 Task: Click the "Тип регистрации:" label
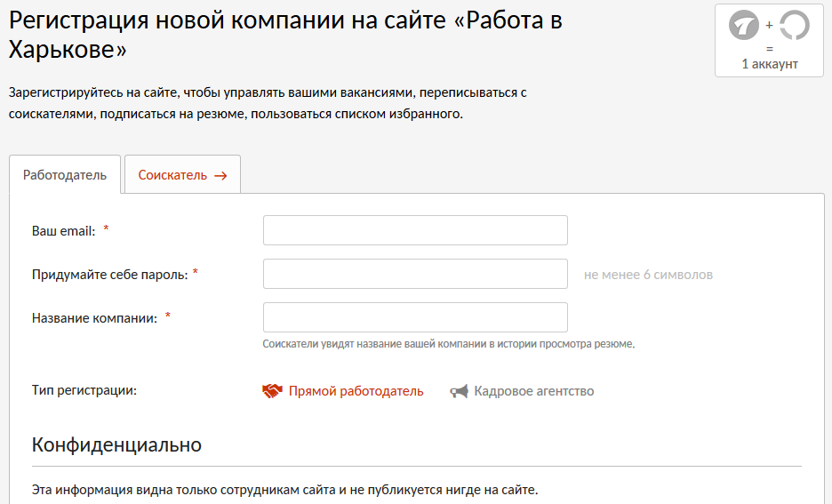[x=84, y=391]
